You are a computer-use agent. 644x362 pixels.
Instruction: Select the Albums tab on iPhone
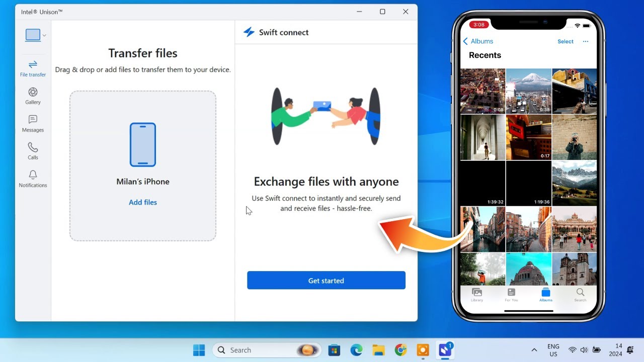pyautogui.click(x=546, y=295)
